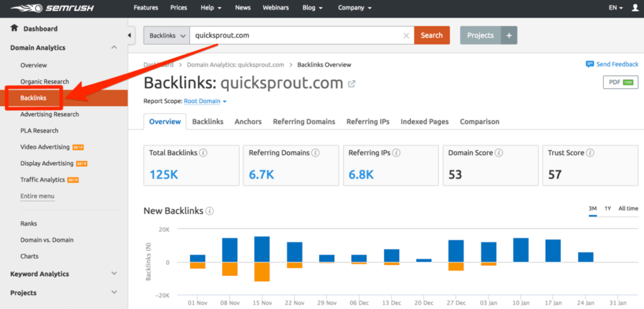Image resolution: width=644 pixels, height=309 pixels.
Task: Click the Send Feedback chat icon
Action: coord(590,64)
